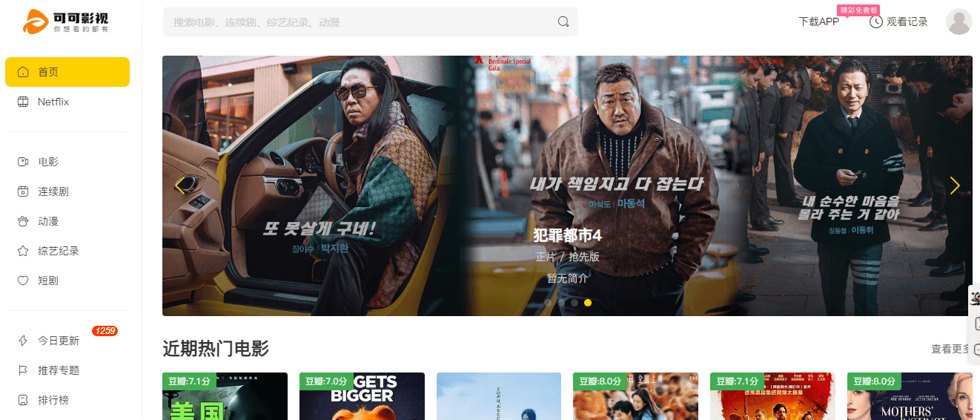Go to 首页 home tab
980x420 pixels.
point(67,72)
